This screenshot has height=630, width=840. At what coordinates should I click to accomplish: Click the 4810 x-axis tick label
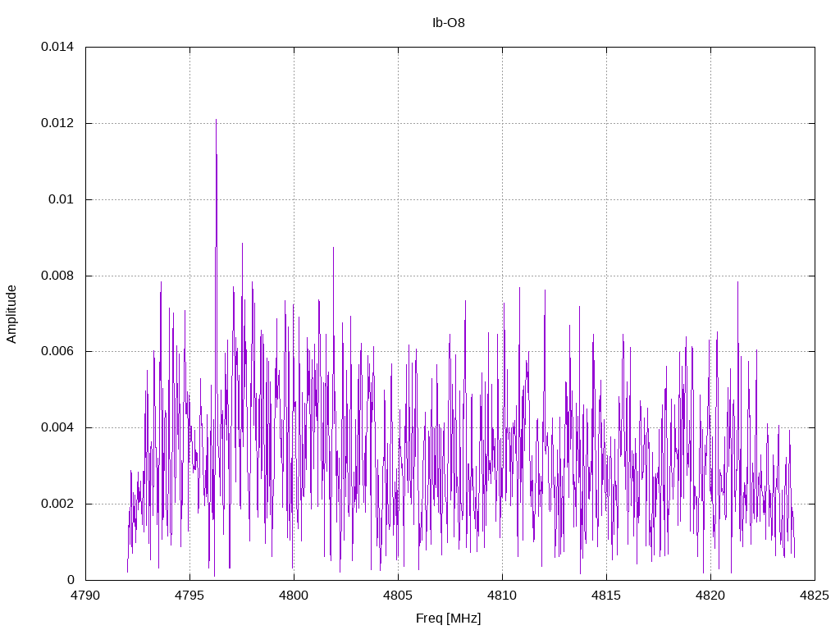502,596
